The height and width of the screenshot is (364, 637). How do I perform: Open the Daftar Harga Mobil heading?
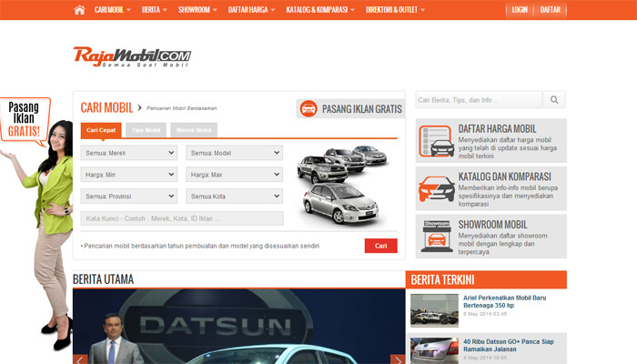(x=497, y=129)
